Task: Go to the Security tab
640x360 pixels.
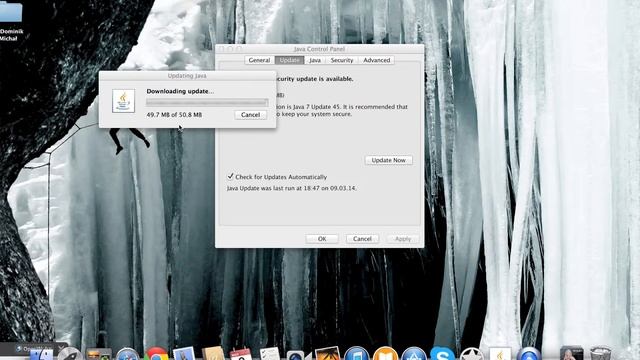Action: pos(342,60)
